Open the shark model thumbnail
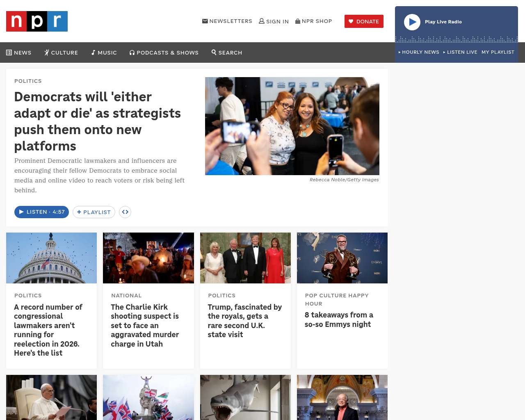The height and width of the screenshot is (420, 525). [x=245, y=397]
